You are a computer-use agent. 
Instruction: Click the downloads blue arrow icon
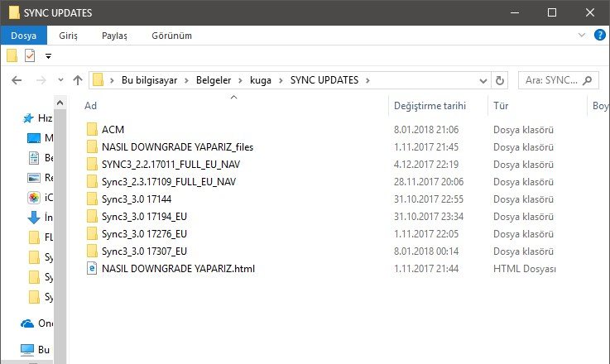point(34,218)
